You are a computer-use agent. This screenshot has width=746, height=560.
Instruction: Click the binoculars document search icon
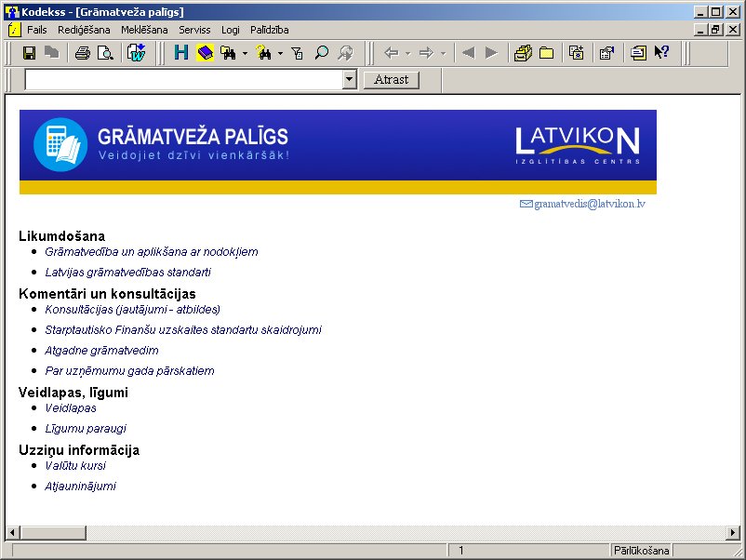pos(229,53)
